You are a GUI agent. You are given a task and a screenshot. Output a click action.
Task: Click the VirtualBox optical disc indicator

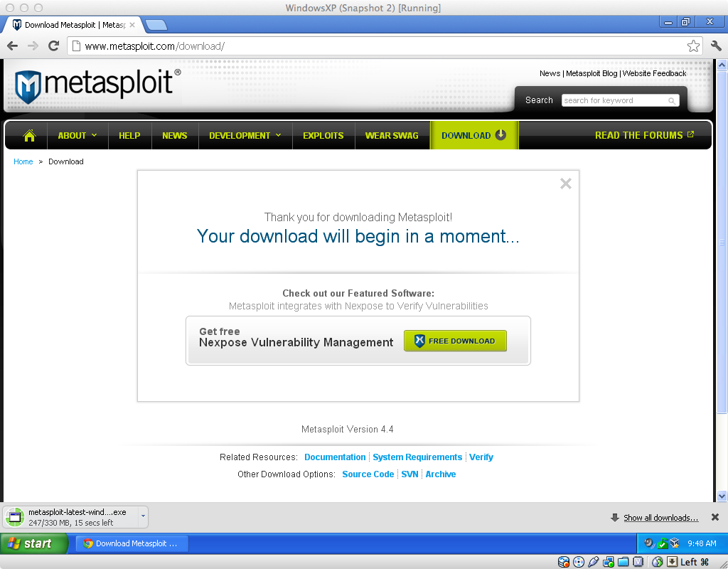tap(579, 562)
